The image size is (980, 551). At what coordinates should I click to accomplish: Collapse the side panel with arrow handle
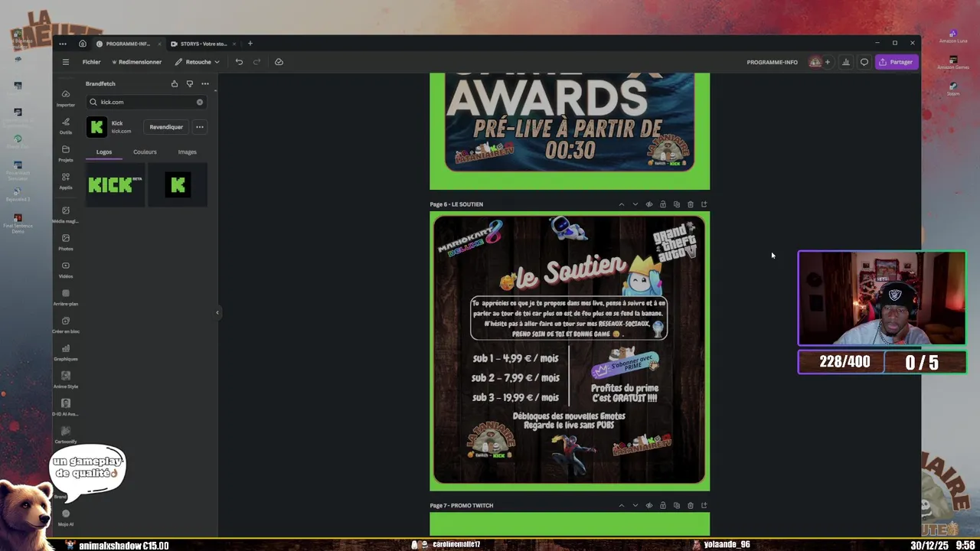coord(217,312)
